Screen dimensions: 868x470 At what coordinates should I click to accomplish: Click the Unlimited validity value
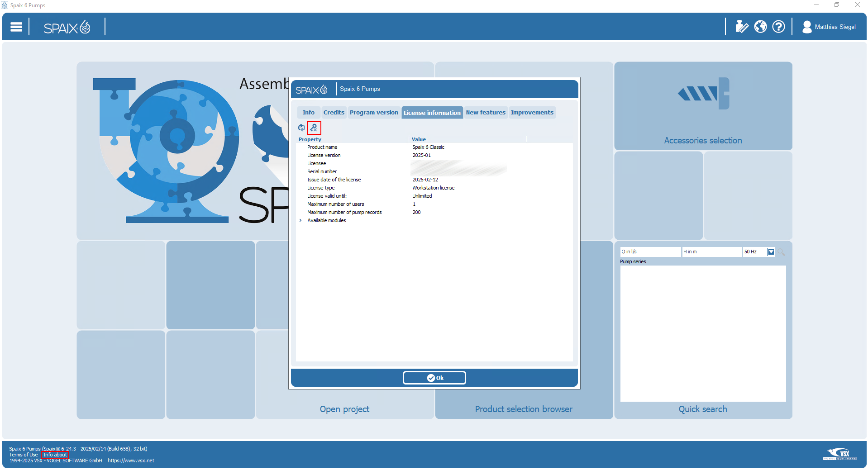[x=422, y=196]
